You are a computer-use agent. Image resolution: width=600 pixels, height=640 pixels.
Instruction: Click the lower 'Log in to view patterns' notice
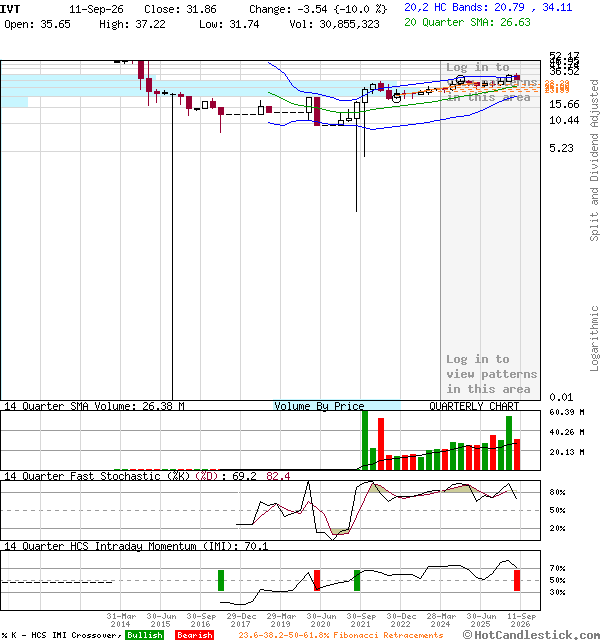491,374
